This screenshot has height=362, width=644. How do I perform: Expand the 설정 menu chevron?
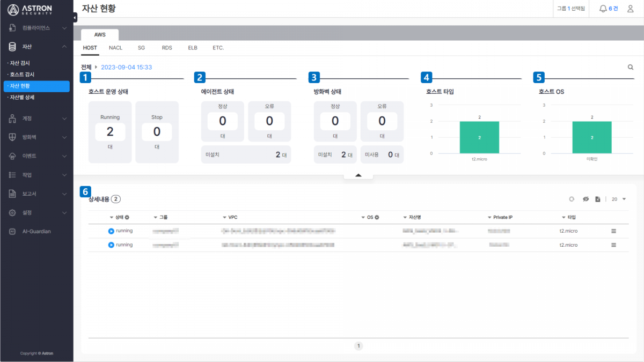click(x=64, y=212)
